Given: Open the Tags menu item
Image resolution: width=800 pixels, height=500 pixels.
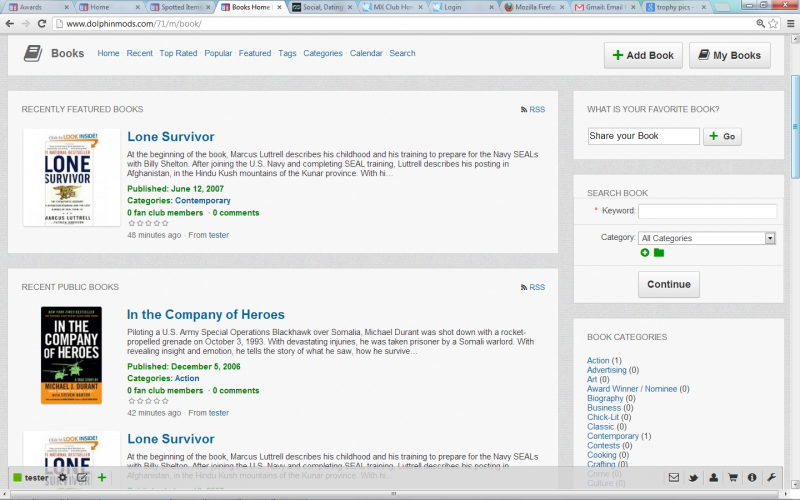Looking at the screenshot, I should (287, 53).
